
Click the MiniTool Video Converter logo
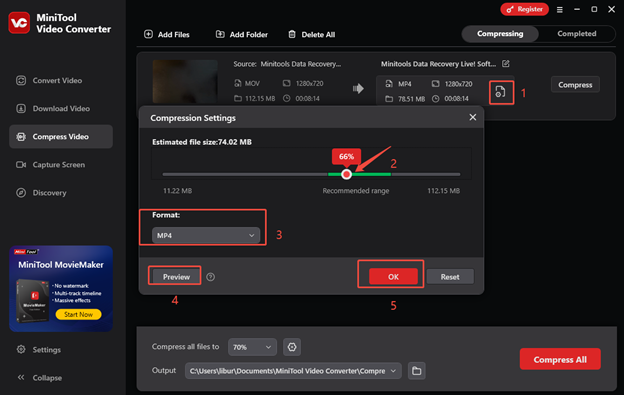(19, 23)
